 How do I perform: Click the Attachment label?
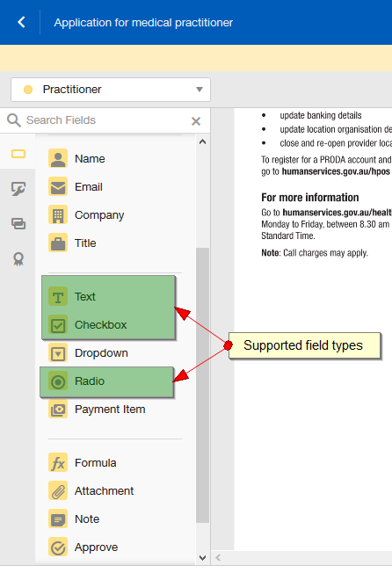[x=104, y=491]
